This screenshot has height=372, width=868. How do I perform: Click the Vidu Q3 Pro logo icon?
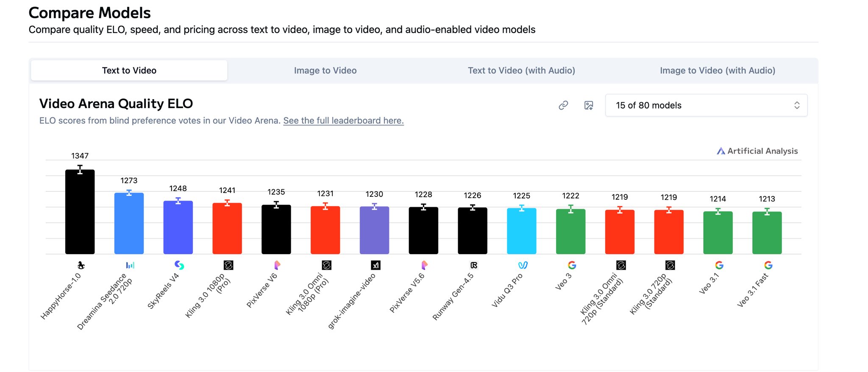tap(523, 266)
